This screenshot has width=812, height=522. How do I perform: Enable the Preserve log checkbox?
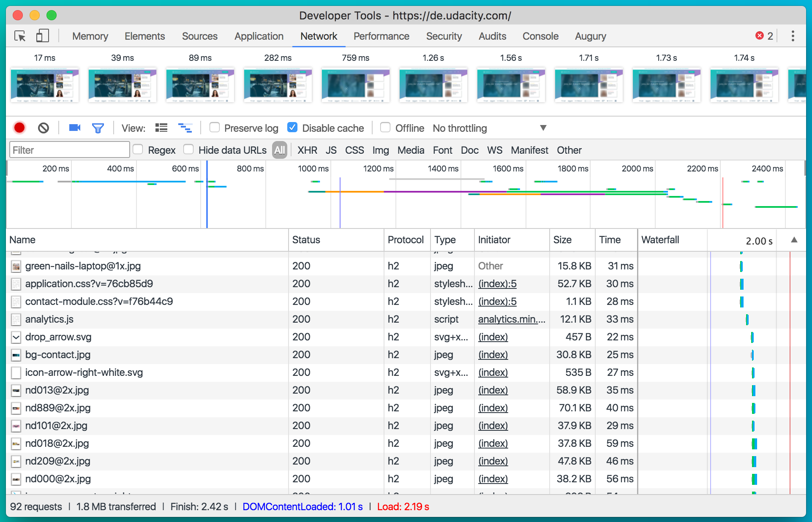(215, 128)
